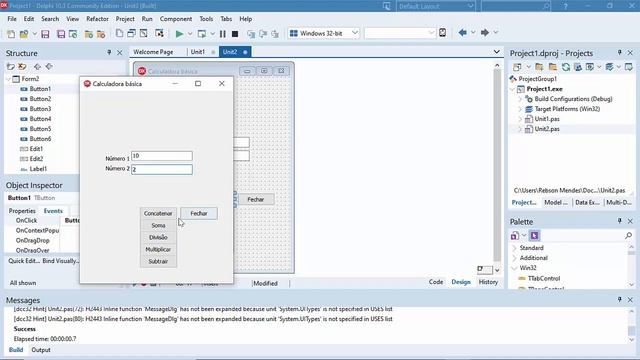This screenshot has height=360, width=640.
Task: Select Unit2.pas in Projects tree
Action: click(547, 129)
